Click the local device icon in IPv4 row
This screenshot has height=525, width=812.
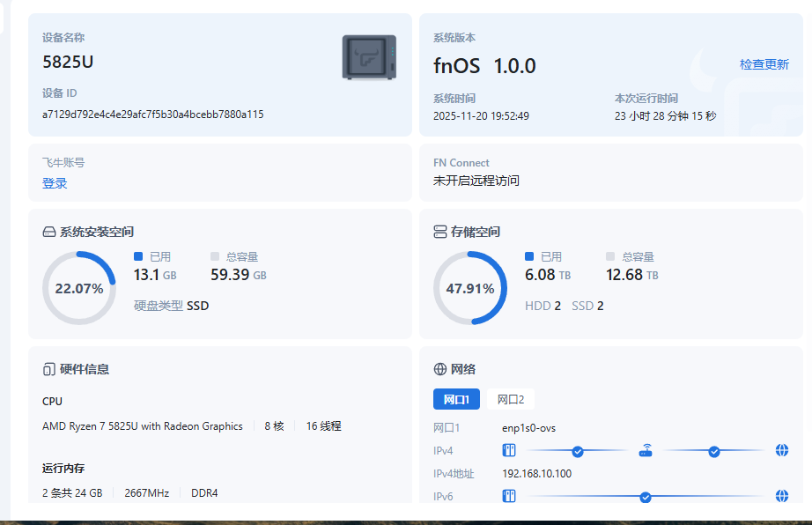tap(509, 451)
